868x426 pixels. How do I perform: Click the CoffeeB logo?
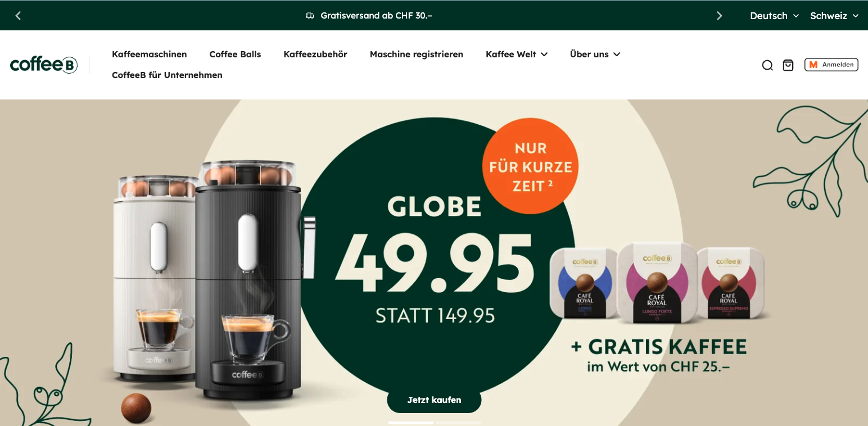pyautogui.click(x=44, y=65)
